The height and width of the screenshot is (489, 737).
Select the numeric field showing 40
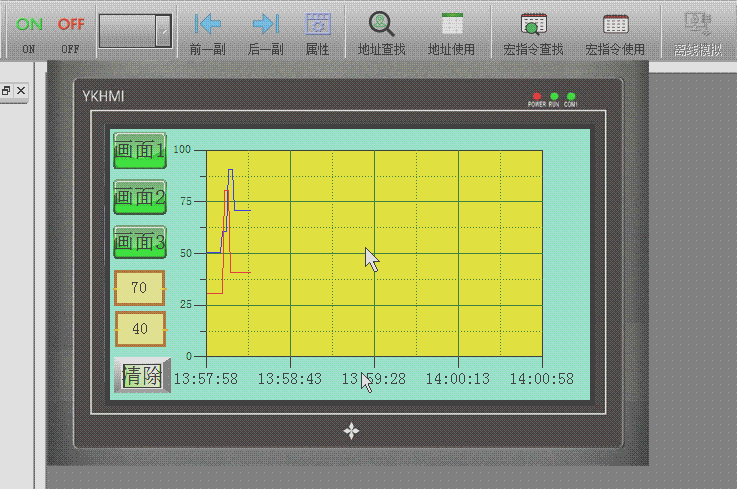(140, 329)
